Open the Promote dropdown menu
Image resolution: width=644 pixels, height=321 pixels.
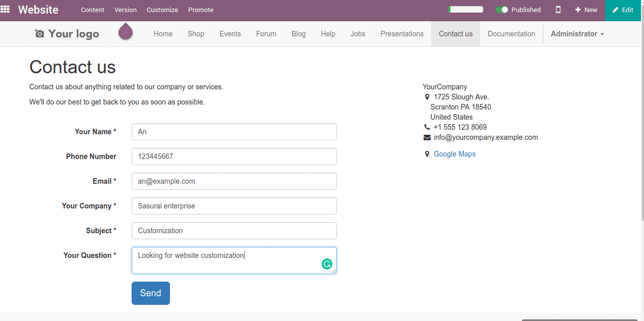[201, 10]
